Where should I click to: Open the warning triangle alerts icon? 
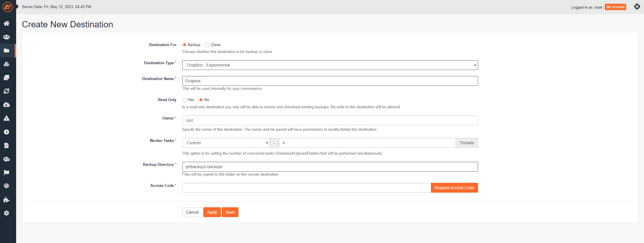(6, 118)
